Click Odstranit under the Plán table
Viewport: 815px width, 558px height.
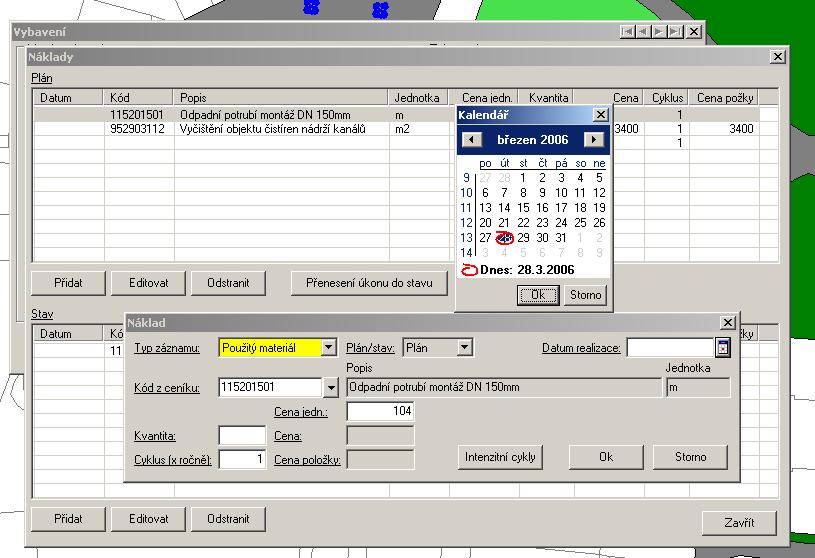[228, 283]
